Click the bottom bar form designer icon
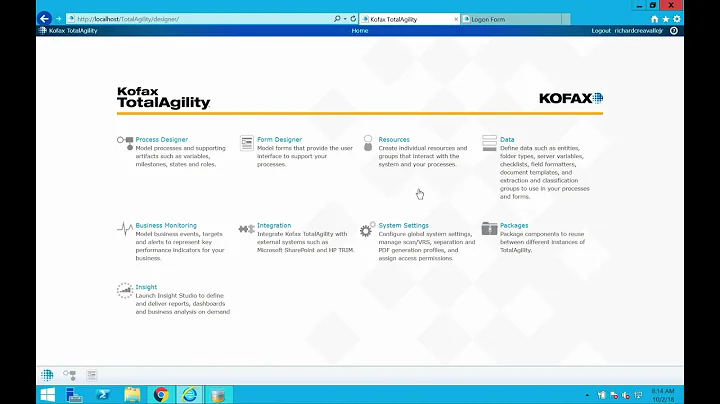 [x=92, y=375]
